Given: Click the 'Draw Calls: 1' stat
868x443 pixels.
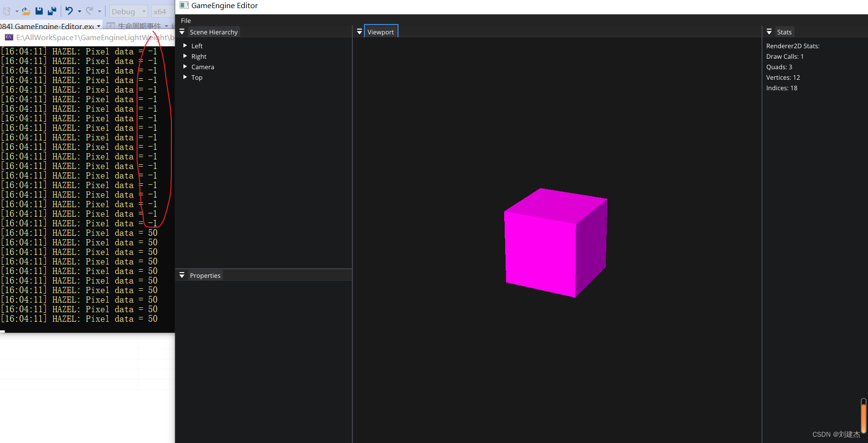Looking at the screenshot, I should coord(785,56).
